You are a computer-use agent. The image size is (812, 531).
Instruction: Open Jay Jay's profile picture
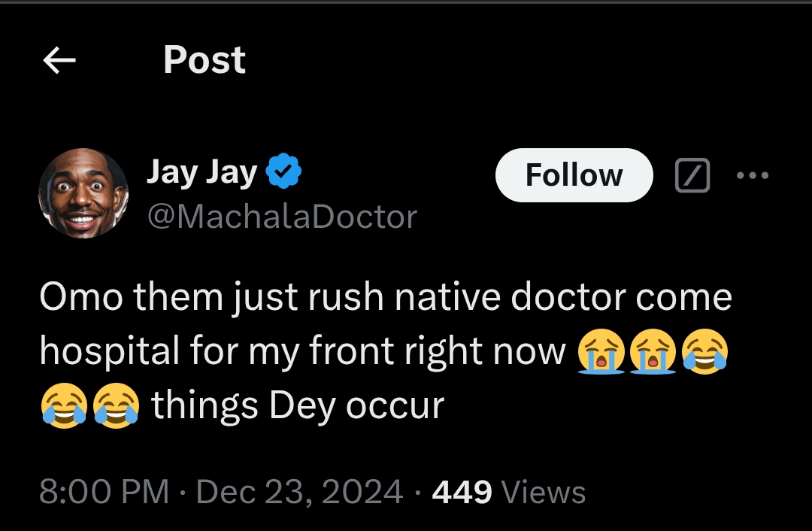pos(83,193)
